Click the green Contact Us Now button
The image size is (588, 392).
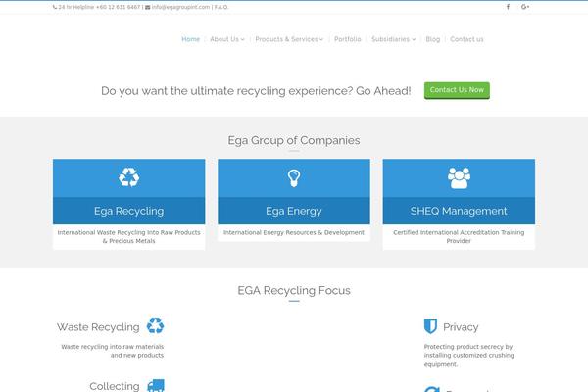point(457,90)
